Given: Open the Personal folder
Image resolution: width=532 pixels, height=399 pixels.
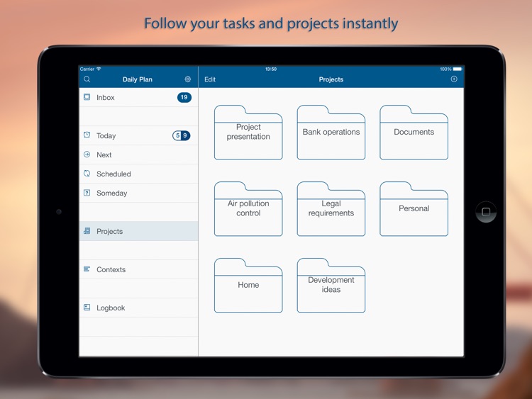Looking at the screenshot, I should 414,209.
